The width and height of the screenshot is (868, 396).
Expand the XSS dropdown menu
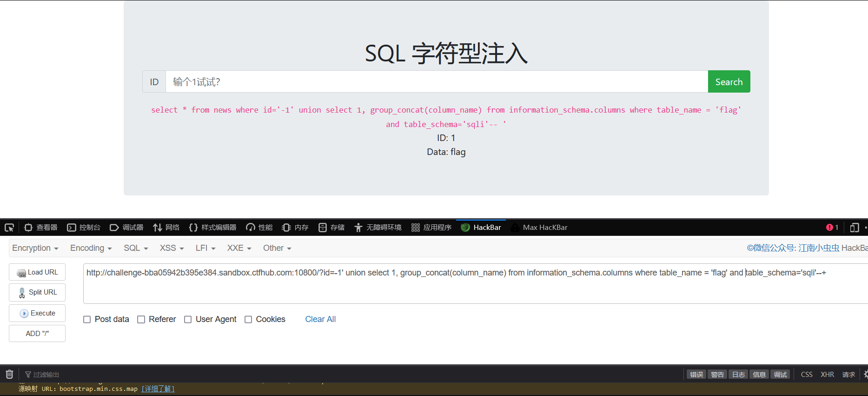click(x=172, y=248)
